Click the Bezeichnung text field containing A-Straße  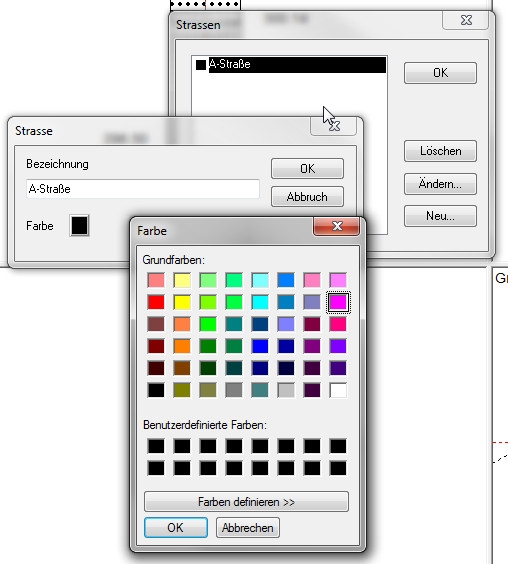[143, 189]
